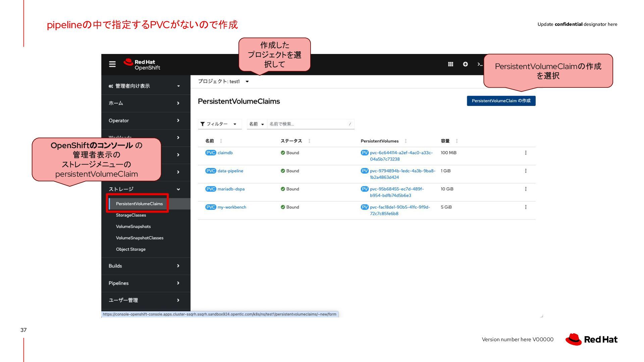
Task: Click the PVC badge beside mariadb-dspa
Action: [x=211, y=189]
